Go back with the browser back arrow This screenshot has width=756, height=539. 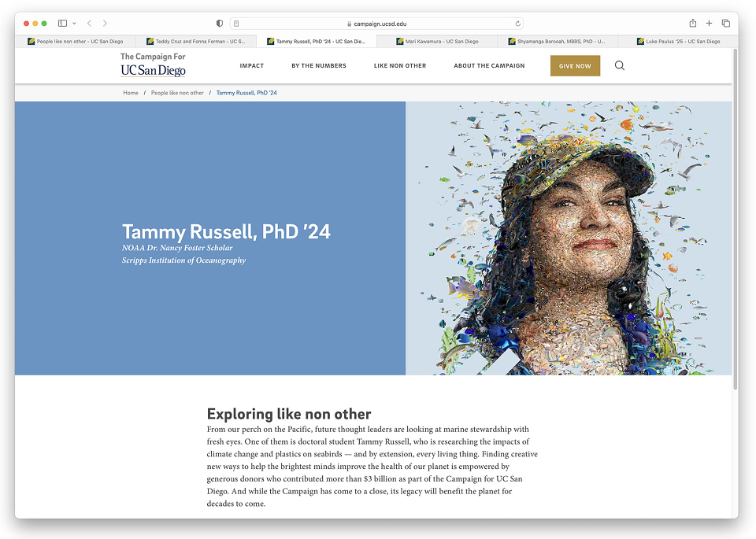[x=89, y=23]
